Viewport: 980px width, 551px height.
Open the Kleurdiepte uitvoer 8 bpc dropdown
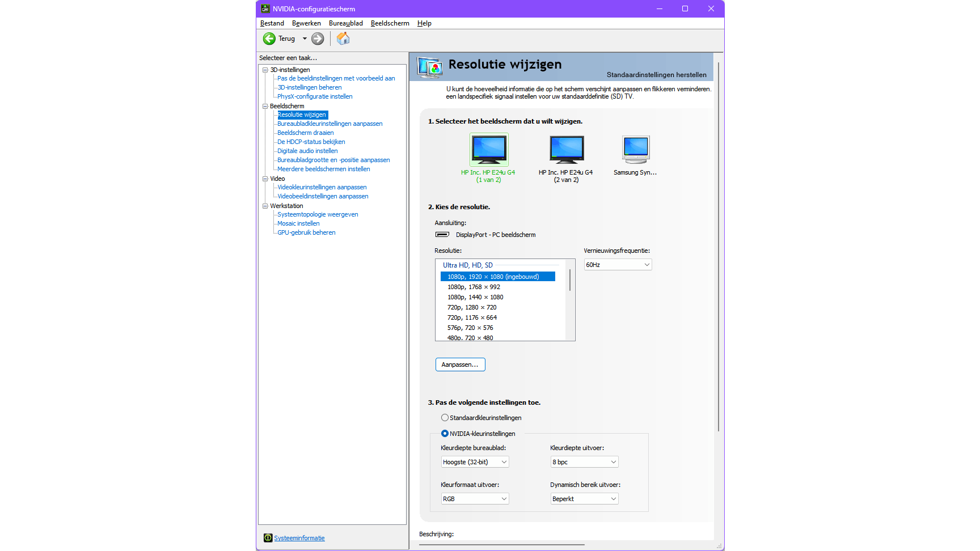coord(584,462)
